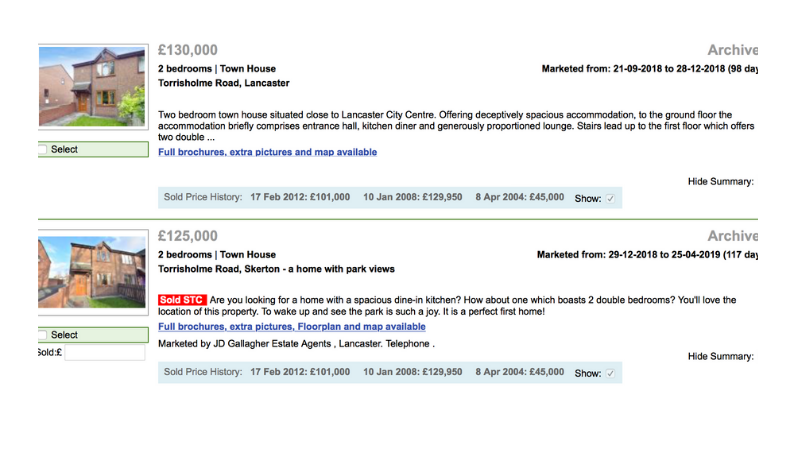Click the Archive label on the first listing

tap(732, 50)
